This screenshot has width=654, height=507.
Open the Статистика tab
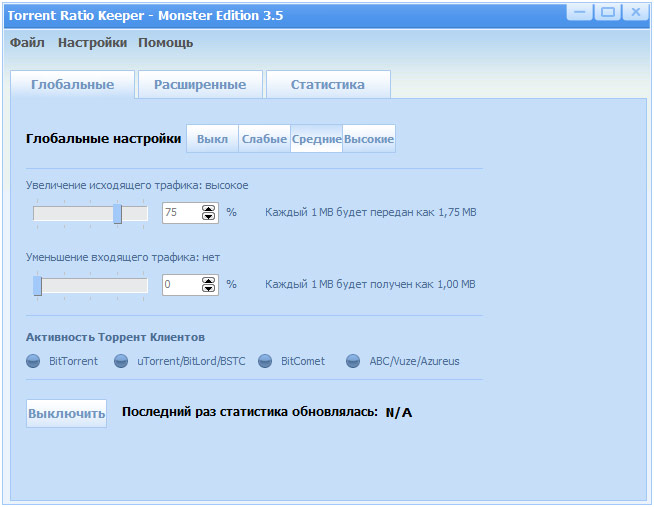tap(327, 85)
